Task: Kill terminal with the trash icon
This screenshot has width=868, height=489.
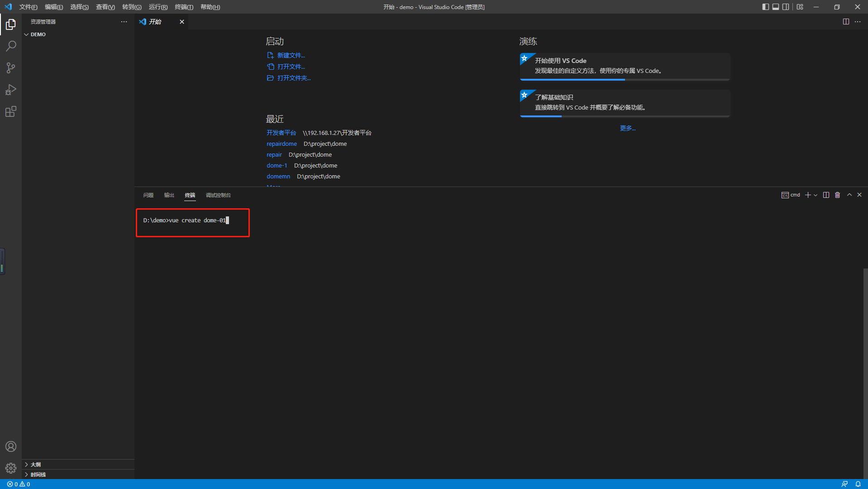Action: [838, 195]
